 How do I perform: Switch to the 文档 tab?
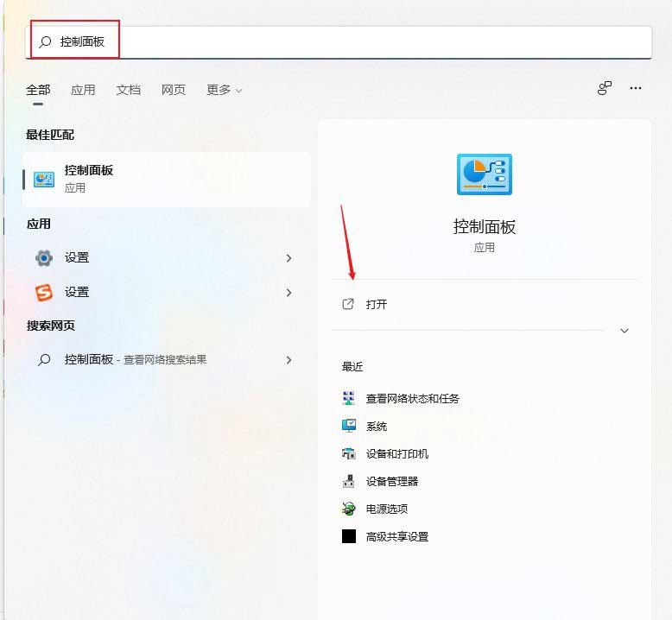(x=128, y=90)
